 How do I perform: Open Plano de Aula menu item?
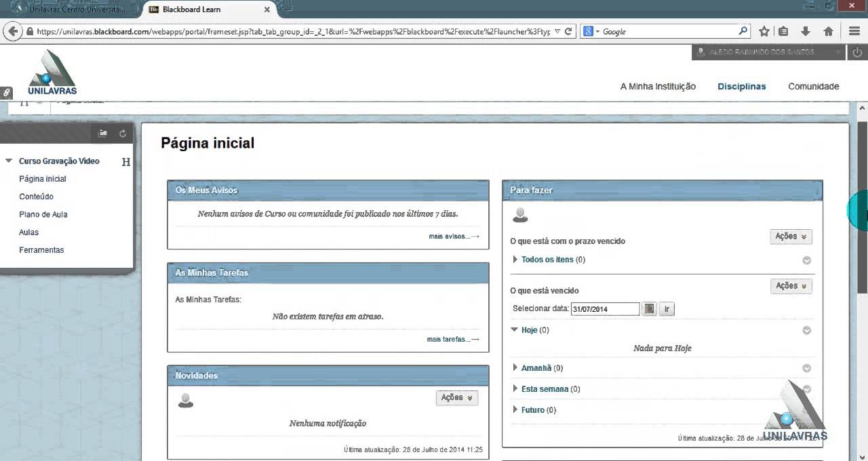(x=43, y=214)
